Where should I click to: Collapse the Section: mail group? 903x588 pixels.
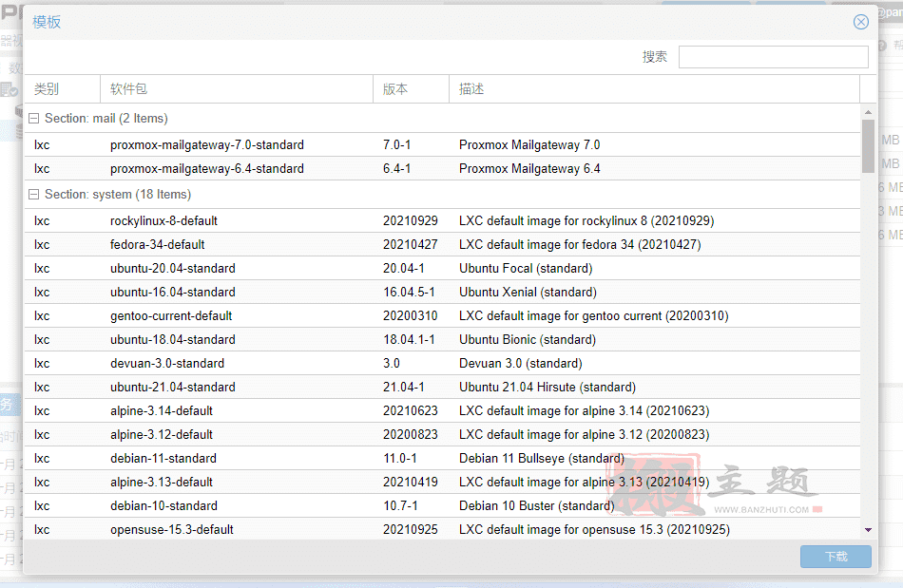click(34, 119)
